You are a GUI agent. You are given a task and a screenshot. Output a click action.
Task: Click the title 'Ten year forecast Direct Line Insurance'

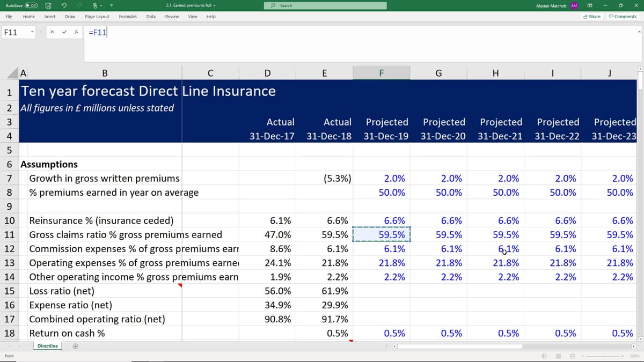coord(148,91)
